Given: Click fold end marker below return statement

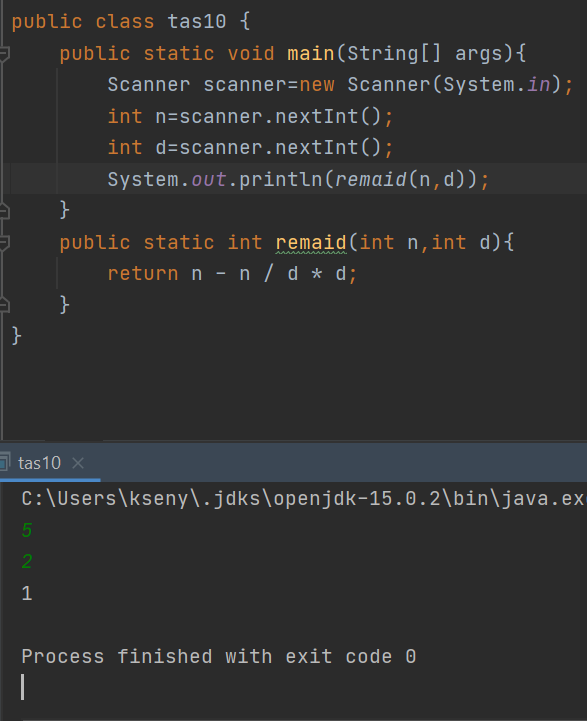Looking at the screenshot, I should [4, 305].
